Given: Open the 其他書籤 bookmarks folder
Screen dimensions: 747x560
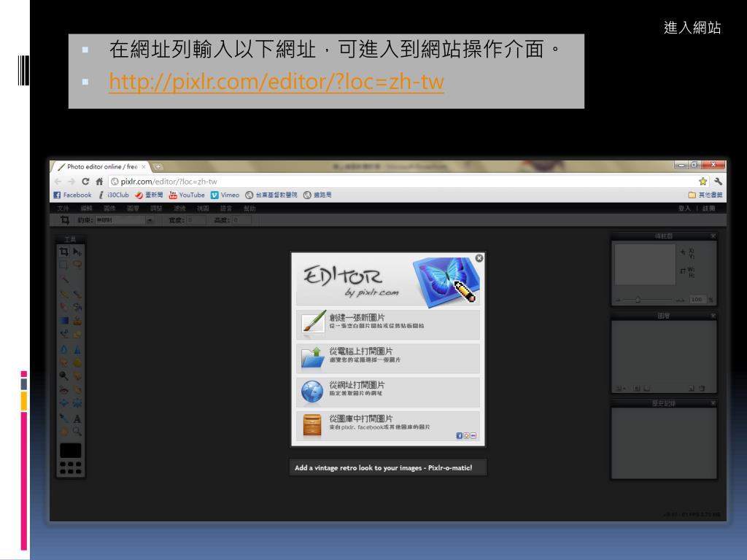Looking at the screenshot, I should point(705,195).
